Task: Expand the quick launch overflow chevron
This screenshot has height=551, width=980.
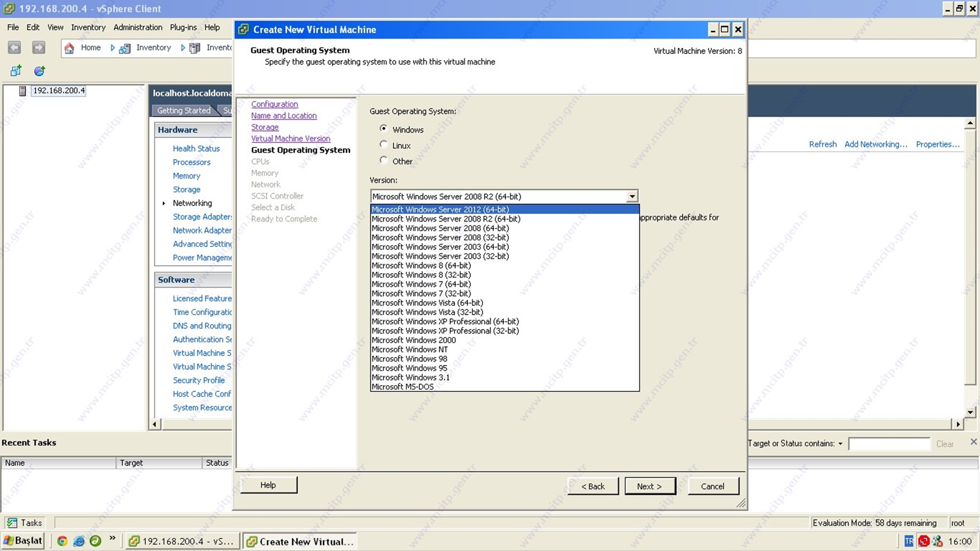Action: (x=112, y=538)
